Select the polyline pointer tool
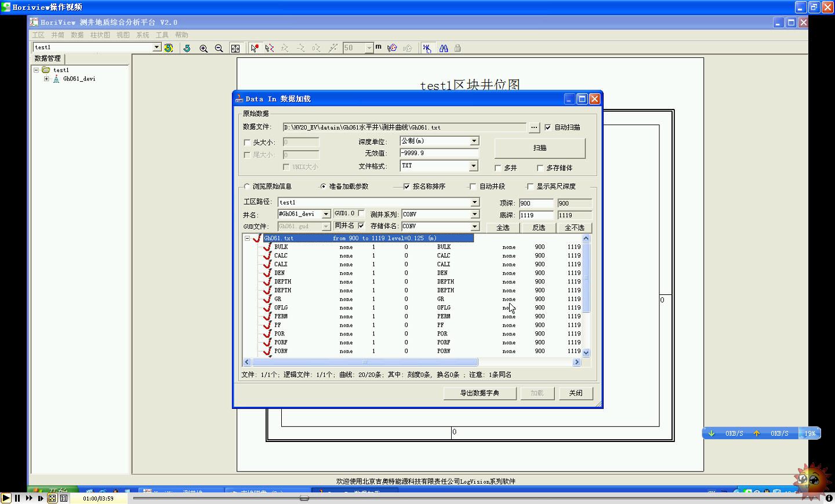 pyautogui.click(x=270, y=48)
